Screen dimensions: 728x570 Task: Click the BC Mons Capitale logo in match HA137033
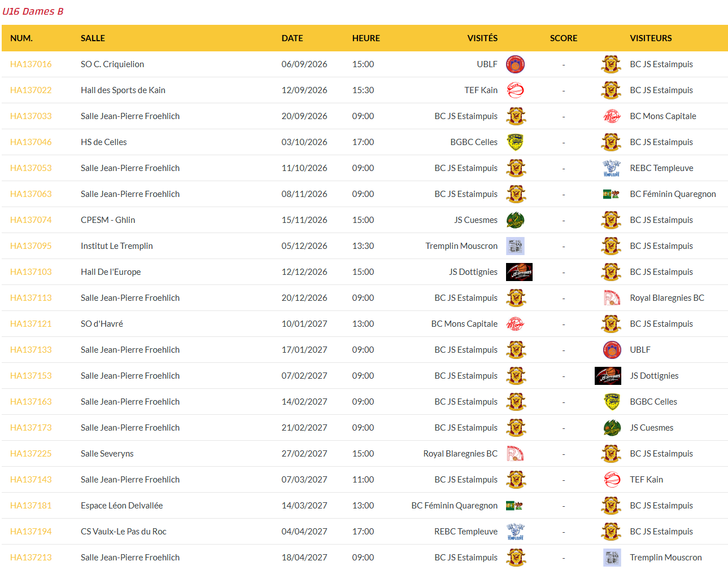pos(612,116)
